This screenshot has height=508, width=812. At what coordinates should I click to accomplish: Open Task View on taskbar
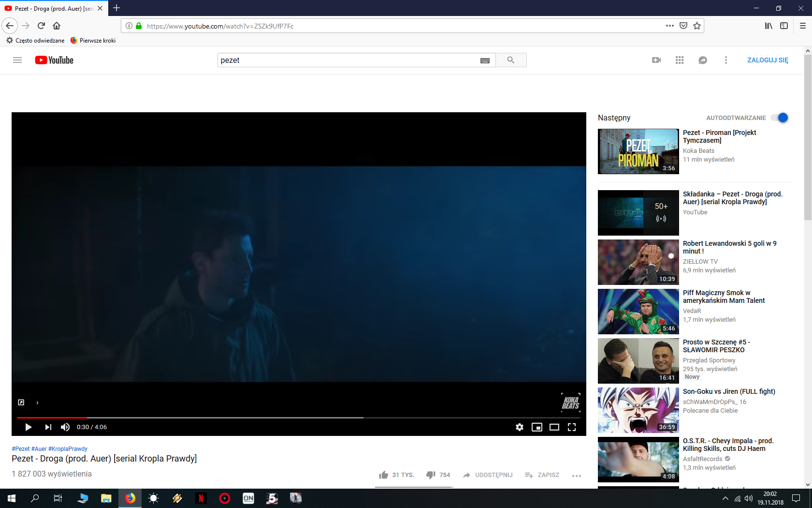(58, 498)
